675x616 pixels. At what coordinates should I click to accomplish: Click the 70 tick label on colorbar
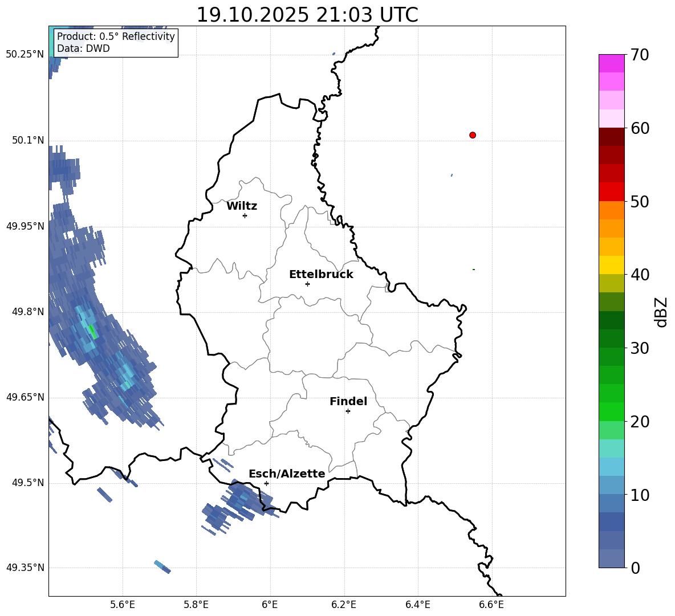coord(640,55)
